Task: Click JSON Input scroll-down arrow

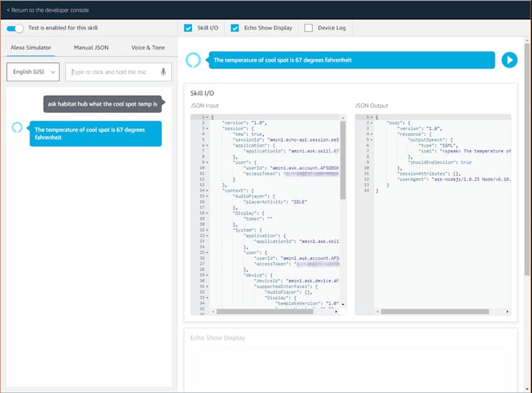Action: (x=343, y=305)
